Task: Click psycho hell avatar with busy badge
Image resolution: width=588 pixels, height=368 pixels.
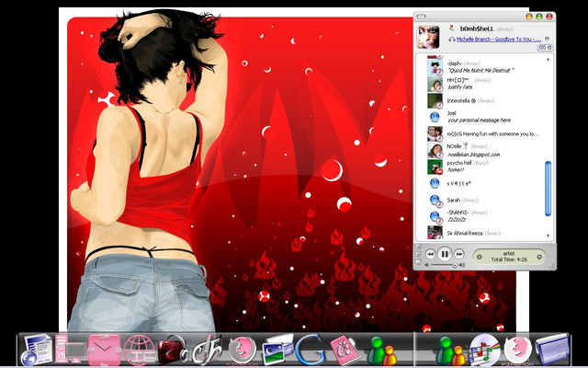Action: [x=435, y=167]
